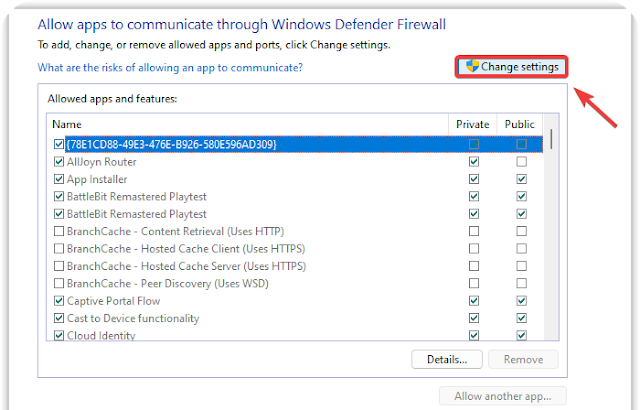This screenshot has height=410, width=640.
Task: Select BranchCache - Peer Discovery (Uses WSD) name
Action: point(168,284)
